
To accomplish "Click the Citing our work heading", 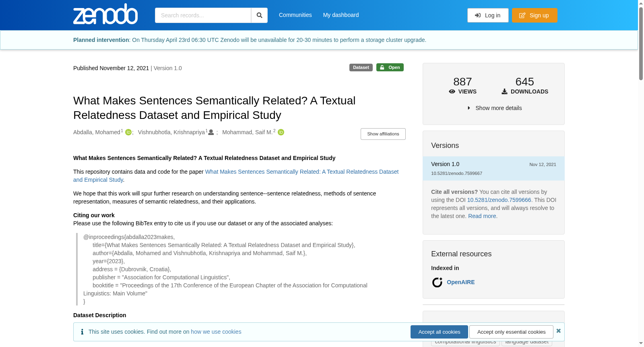I will tap(94, 215).
